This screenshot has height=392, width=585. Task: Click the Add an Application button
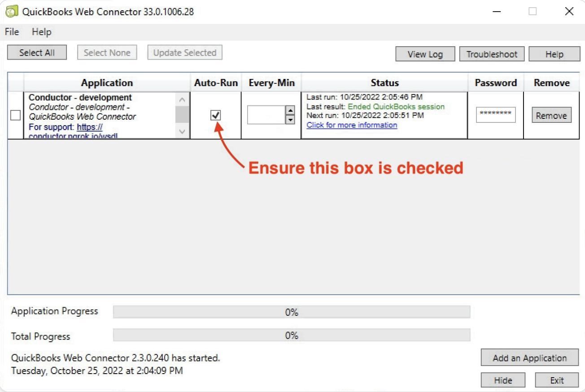(x=530, y=358)
